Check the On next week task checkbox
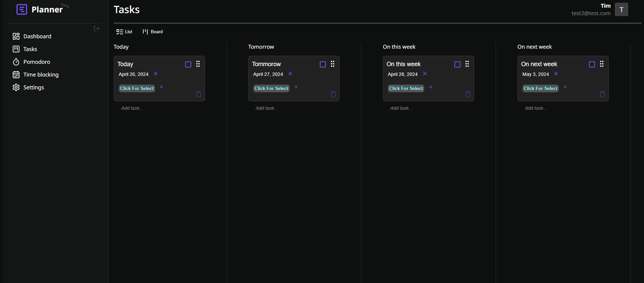Screen dimensions: 644x283 click(x=592, y=64)
